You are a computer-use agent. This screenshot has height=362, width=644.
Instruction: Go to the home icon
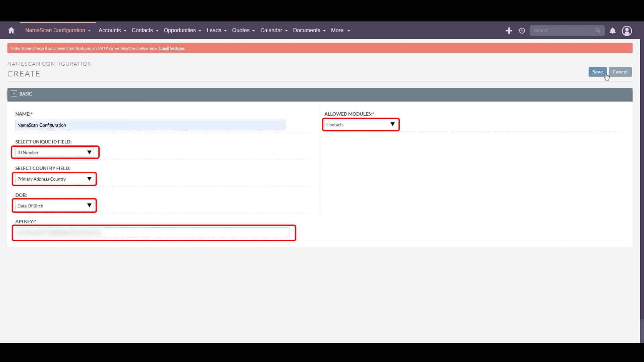11,31
